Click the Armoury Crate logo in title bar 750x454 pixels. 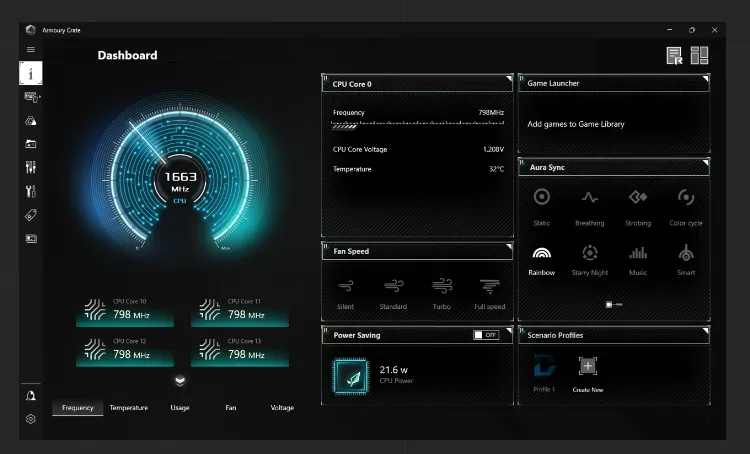[31, 30]
